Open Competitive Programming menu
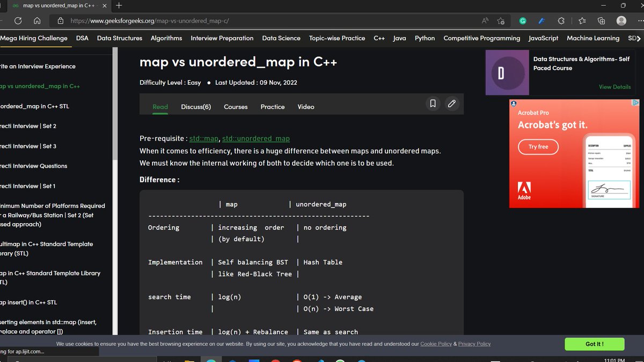Viewport: 644px width, 362px height. pos(482,38)
